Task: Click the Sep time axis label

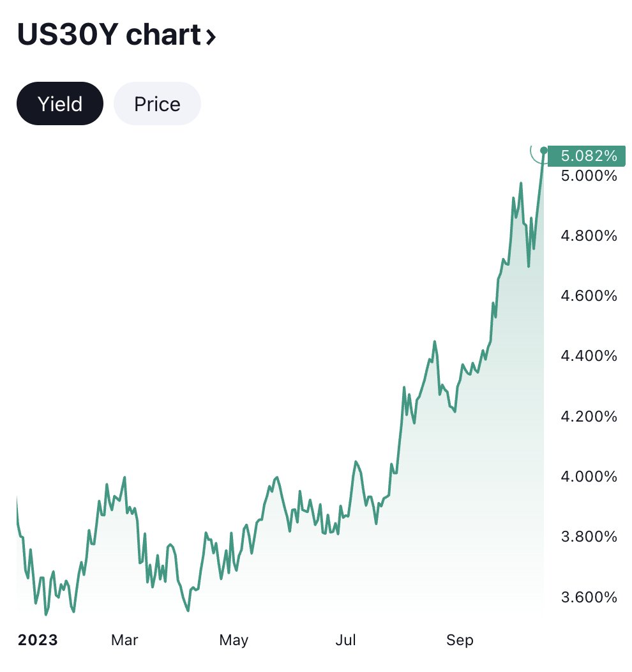Action: [459, 639]
